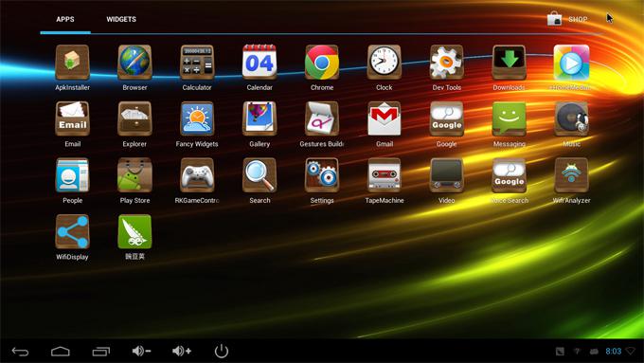
Task: Open Dev Tools app
Action: coord(446,63)
